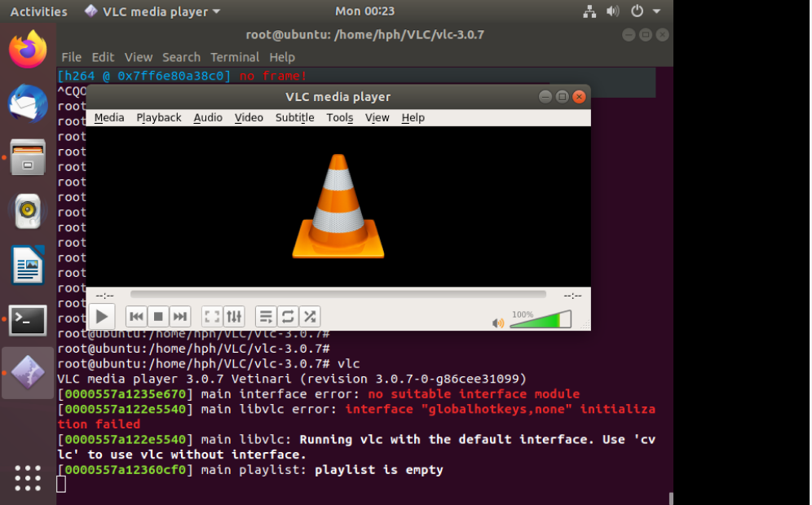The image size is (812, 505).
Task: Open the Activities overview
Action: (39, 11)
